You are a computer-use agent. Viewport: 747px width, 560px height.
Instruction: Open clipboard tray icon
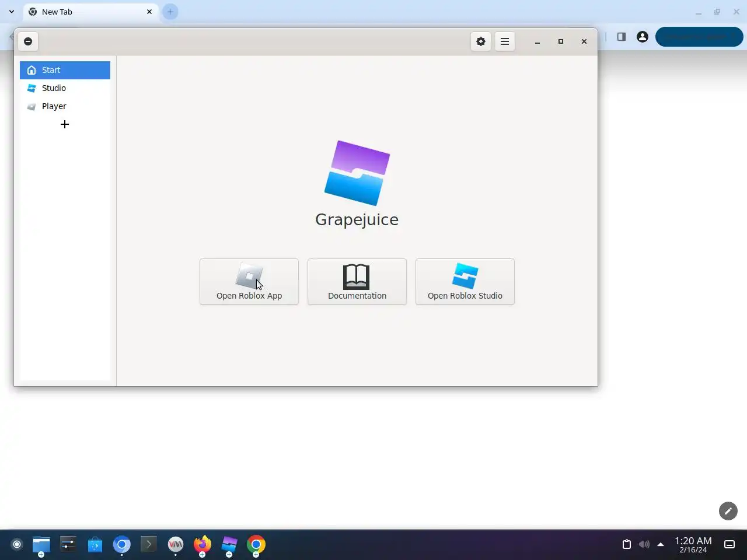click(x=627, y=544)
